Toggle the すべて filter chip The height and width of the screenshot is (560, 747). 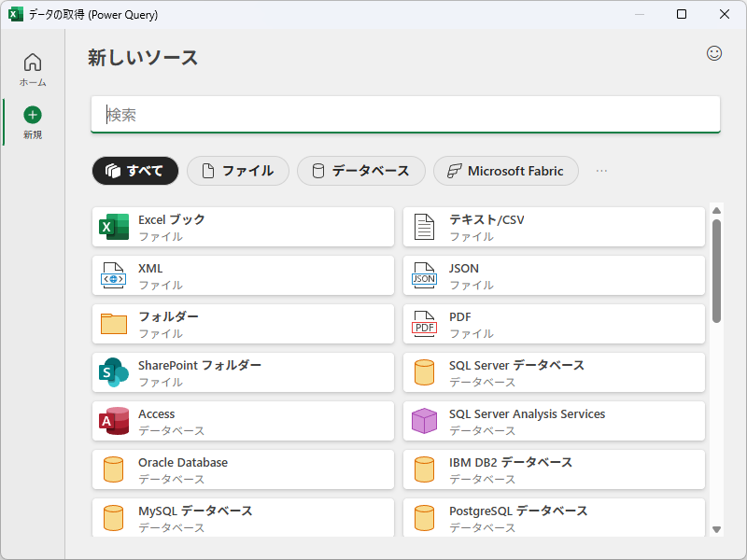(134, 171)
